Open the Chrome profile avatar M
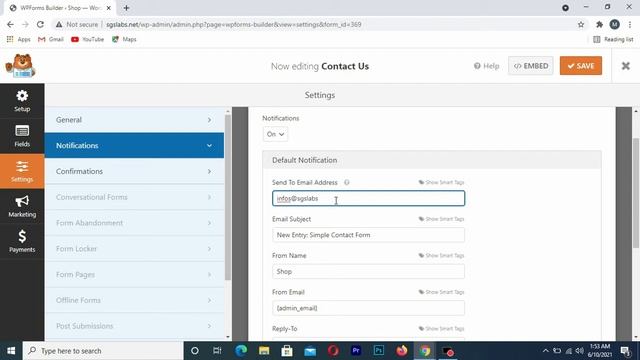The height and width of the screenshot is (360, 640). point(614,24)
